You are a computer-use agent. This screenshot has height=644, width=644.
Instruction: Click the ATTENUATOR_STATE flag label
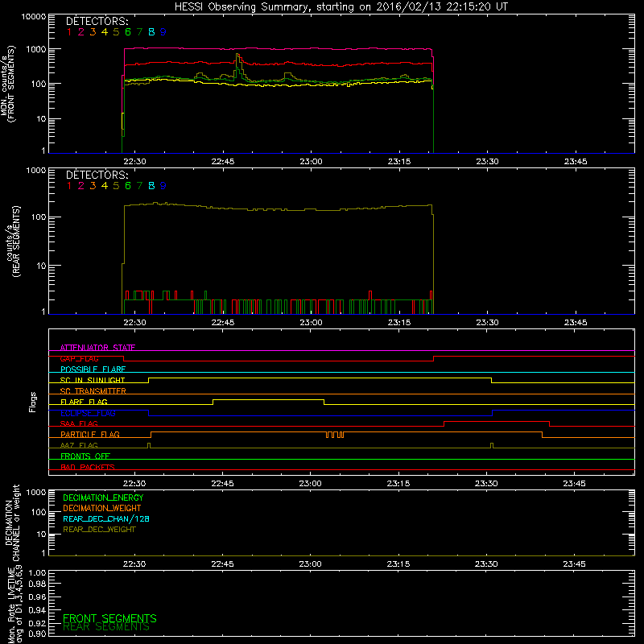tap(97, 348)
